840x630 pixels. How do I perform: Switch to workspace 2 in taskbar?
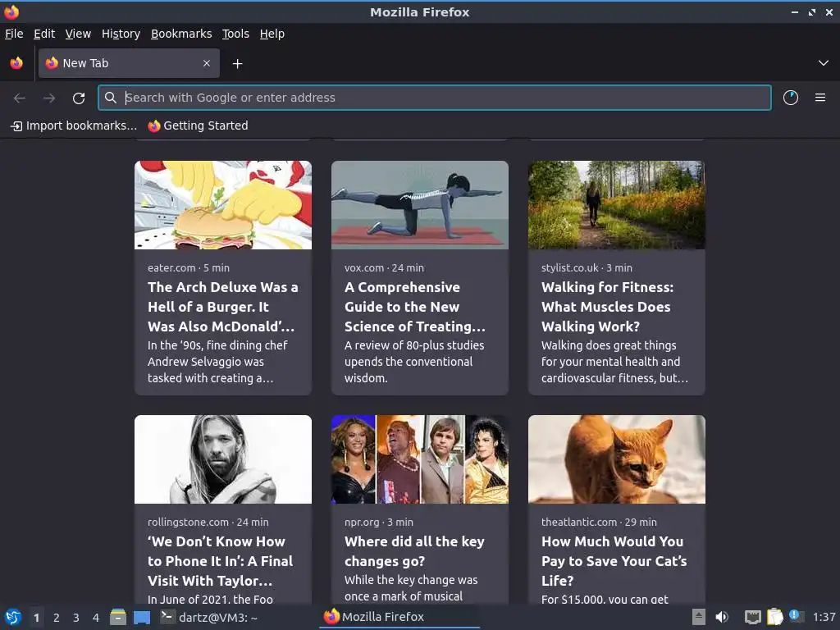(x=57, y=618)
